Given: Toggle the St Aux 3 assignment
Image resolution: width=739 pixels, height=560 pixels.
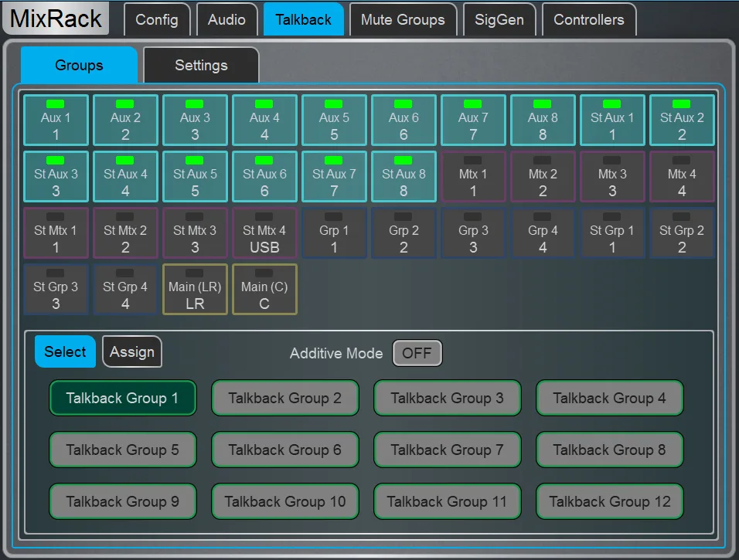Looking at the screenshot, I should [x=56, y=177].
